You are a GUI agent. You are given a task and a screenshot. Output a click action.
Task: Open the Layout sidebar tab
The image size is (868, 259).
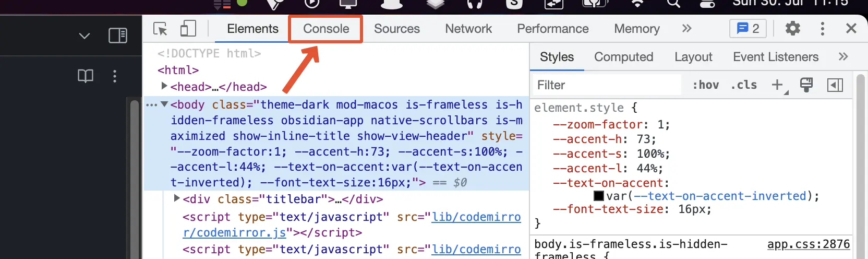pos(693,57)
